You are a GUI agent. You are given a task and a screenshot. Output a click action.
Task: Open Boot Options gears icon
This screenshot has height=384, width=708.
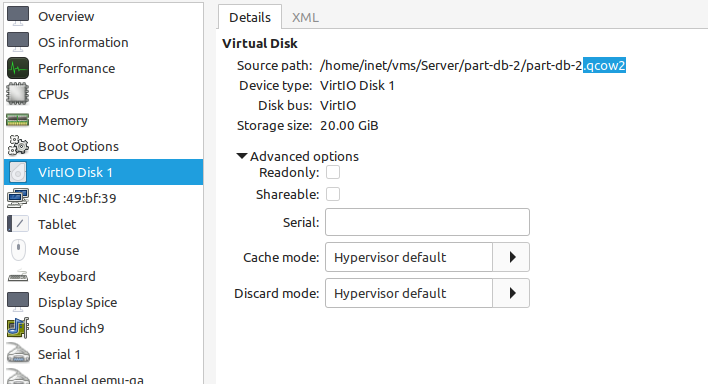[18, 146]
